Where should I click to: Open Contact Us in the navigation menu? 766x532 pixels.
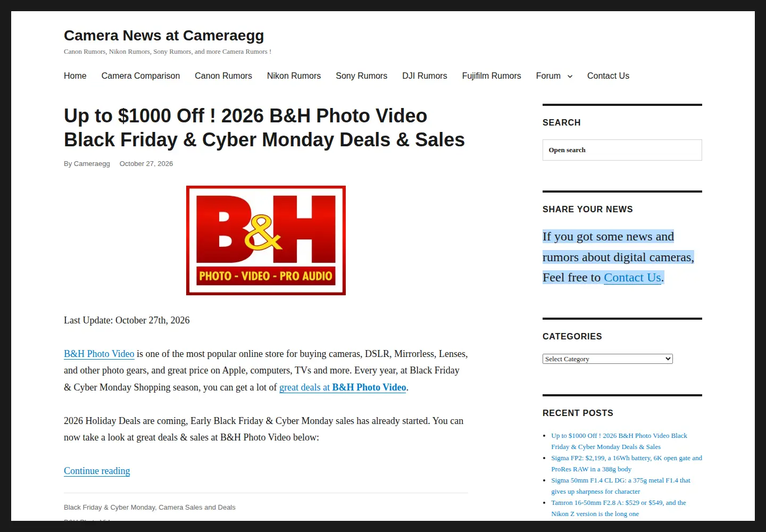(608, 76)
